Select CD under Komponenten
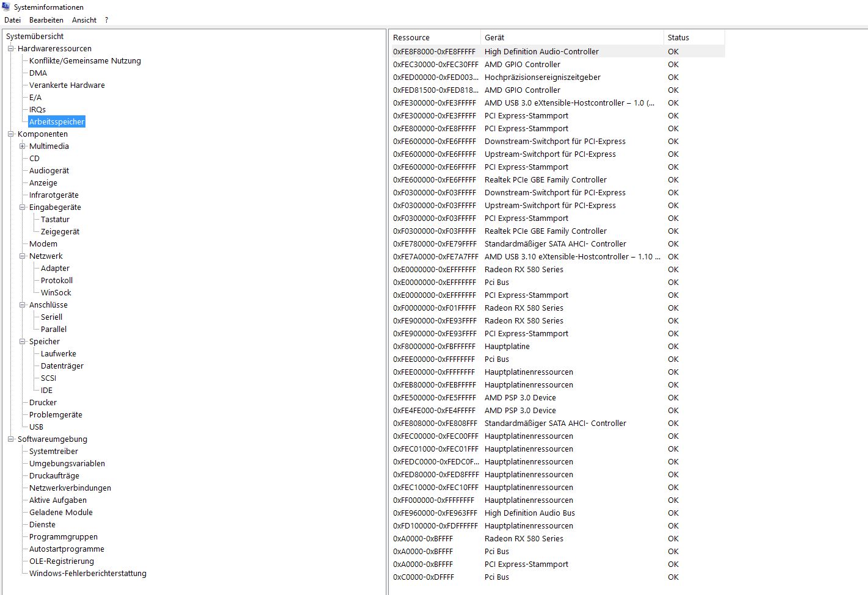The width and height of the screenshot is (868, 595). coord(34,158)
